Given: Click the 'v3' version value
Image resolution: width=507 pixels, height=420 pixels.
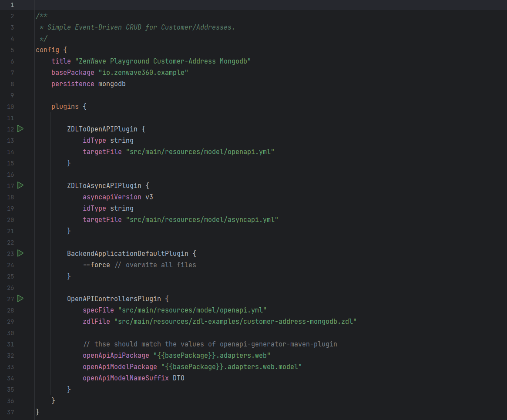Looking at the screenshot, I should pos(149,197).
